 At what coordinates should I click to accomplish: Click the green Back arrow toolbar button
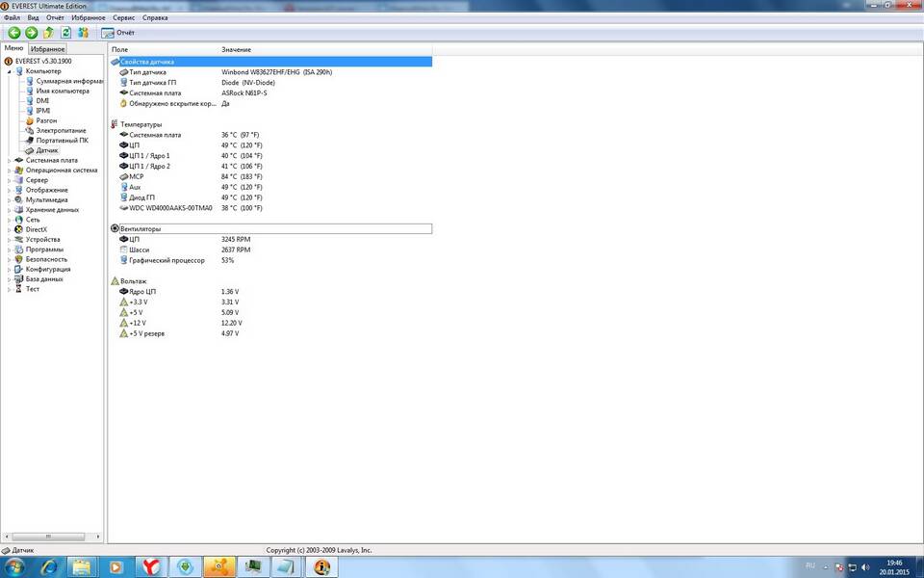[x=14, y=33]
